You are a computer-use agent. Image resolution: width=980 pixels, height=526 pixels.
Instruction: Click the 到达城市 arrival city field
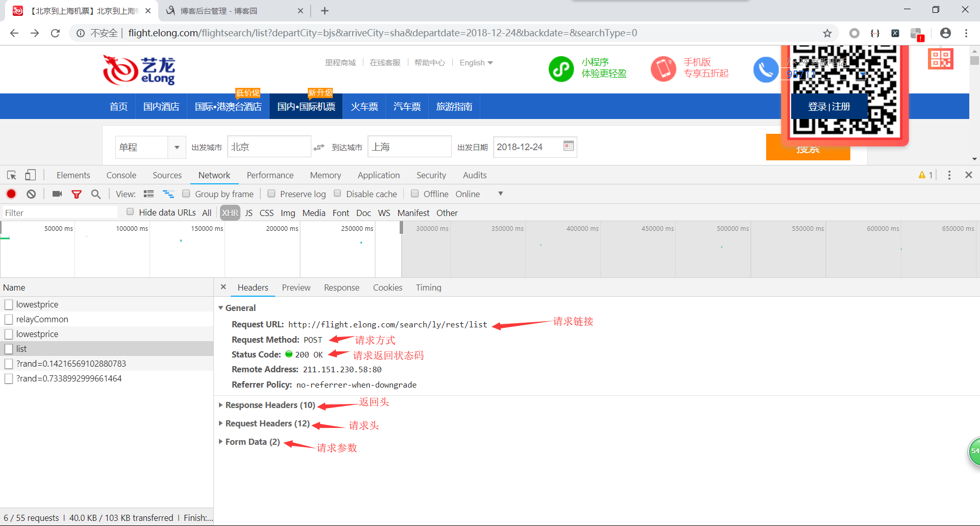coord(409,147)
